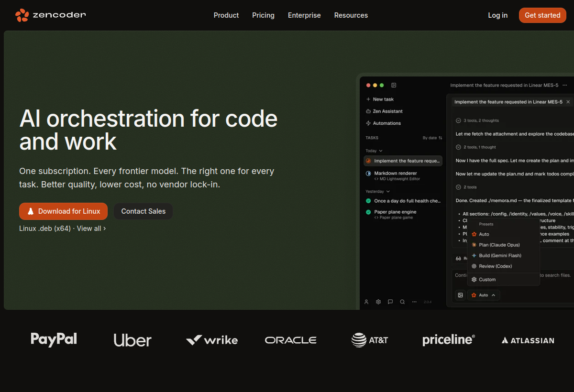
Task: Click the View all downloads link
Action: tap(91, 229)
